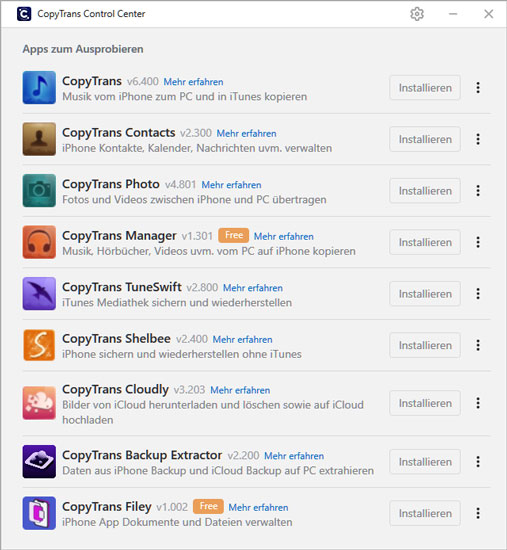Click the 'Apps zum Ausprobieren' heading
This screenshot has height=550, width=507.
(83, 49)
